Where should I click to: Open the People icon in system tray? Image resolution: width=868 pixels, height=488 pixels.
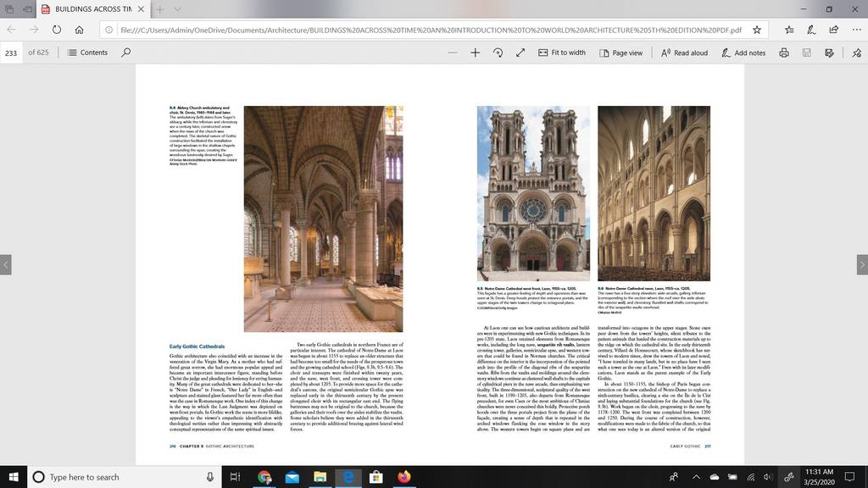674,477
